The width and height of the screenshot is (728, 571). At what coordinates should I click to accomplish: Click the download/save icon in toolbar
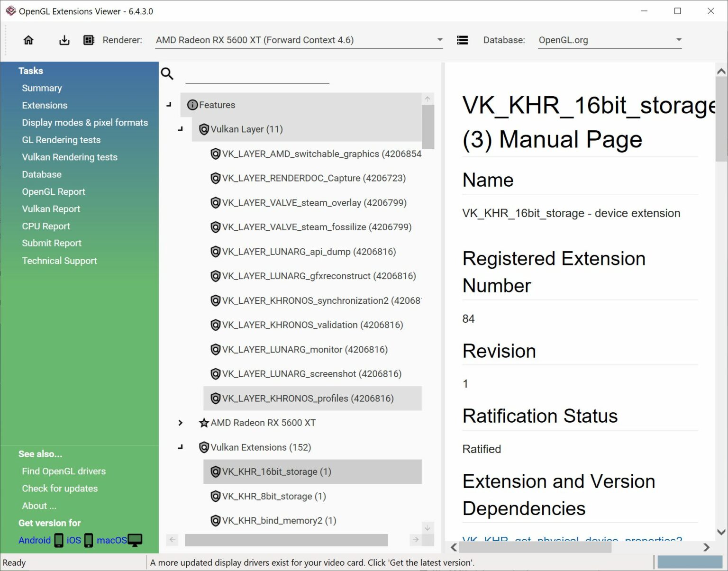(x=64, y=40)
